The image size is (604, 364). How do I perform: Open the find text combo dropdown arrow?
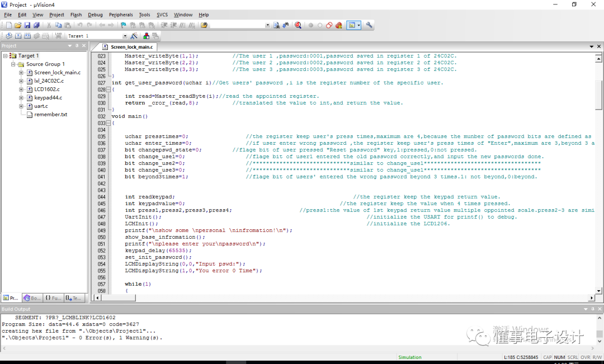coord(267,25)
